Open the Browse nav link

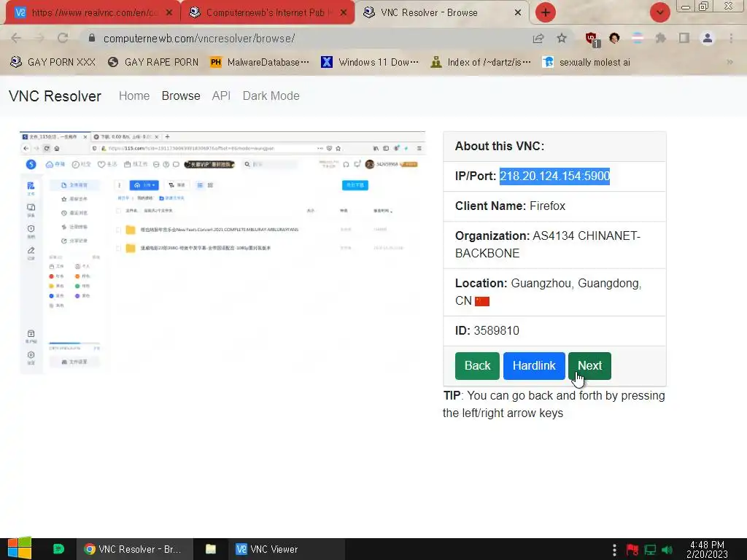[181, 96]
